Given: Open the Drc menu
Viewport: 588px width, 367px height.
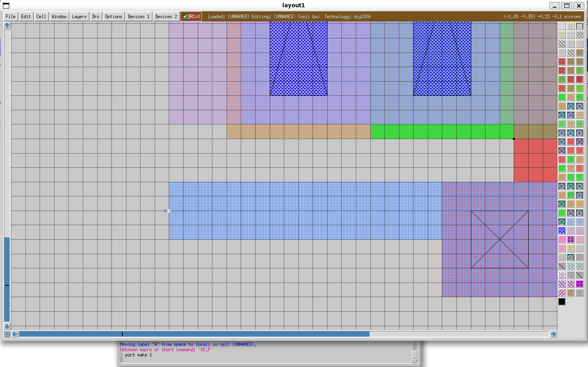Looking at the screenshot, I should 96,17.
